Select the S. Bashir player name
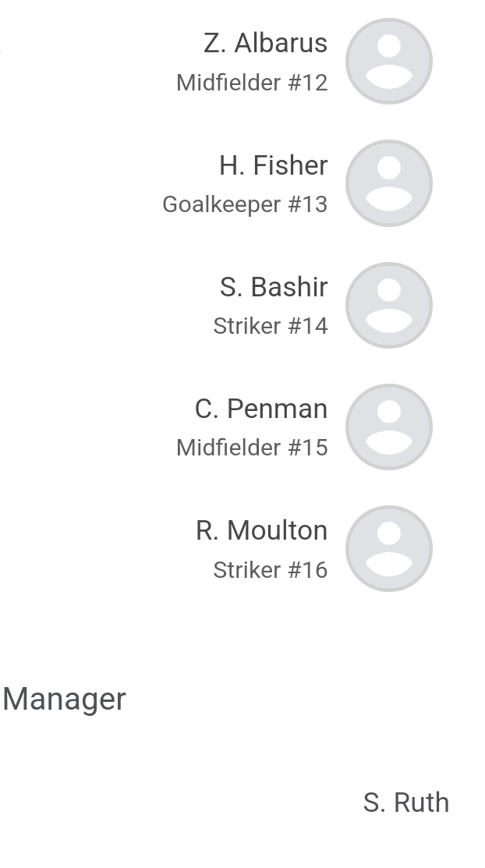 pos(274,287)
